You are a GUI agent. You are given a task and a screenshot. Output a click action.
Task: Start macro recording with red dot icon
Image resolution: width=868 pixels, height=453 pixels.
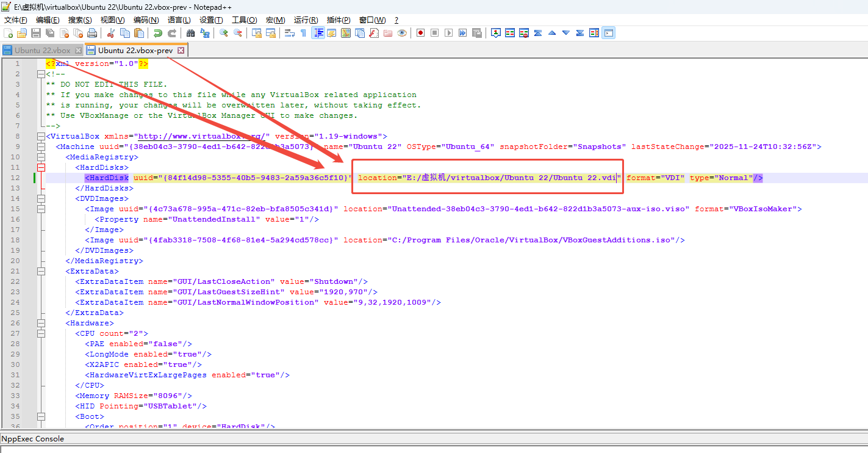coord(420,33)
